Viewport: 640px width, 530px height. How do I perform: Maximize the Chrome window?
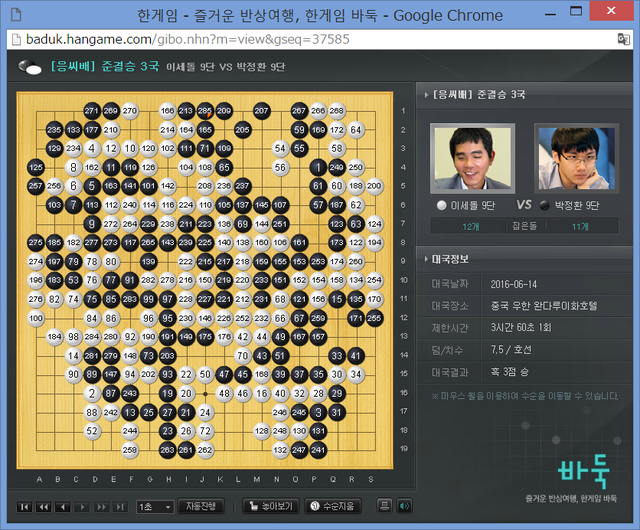click(576, 11)
